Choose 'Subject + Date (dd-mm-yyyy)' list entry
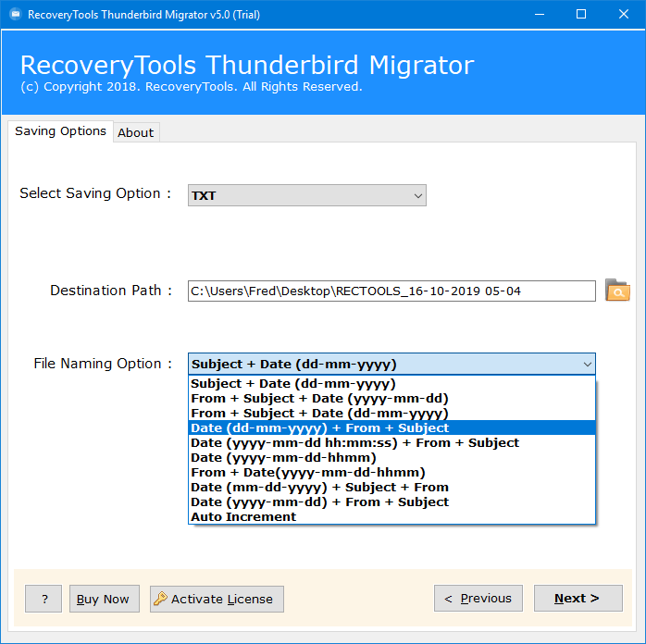The image size is (646, 644). pyautogui.click(x=391, y=383)
